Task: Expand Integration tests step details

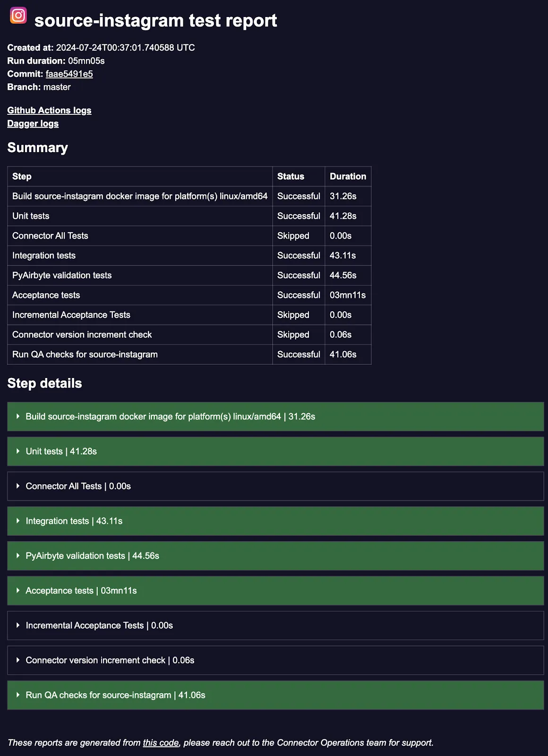Action: (275, 521)
